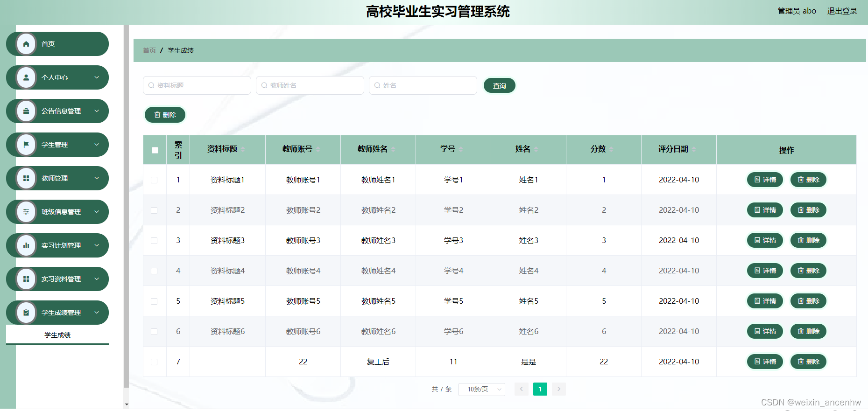Open the 10条/页 page size dropdown

482,389
